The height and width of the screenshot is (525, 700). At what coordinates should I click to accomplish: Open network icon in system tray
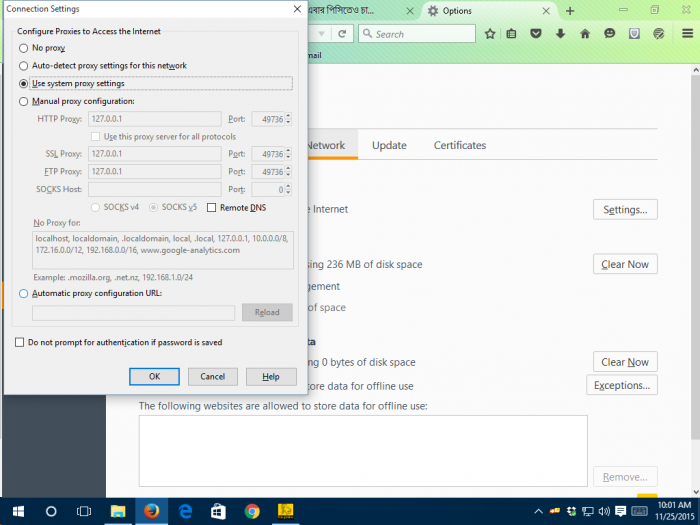[x=588, y=512]
